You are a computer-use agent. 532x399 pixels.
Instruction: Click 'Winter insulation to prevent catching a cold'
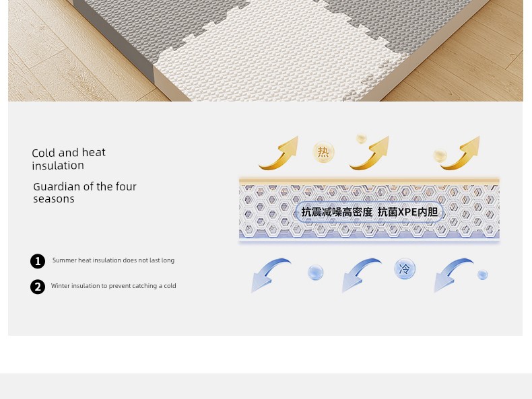[x=114, y=286]
